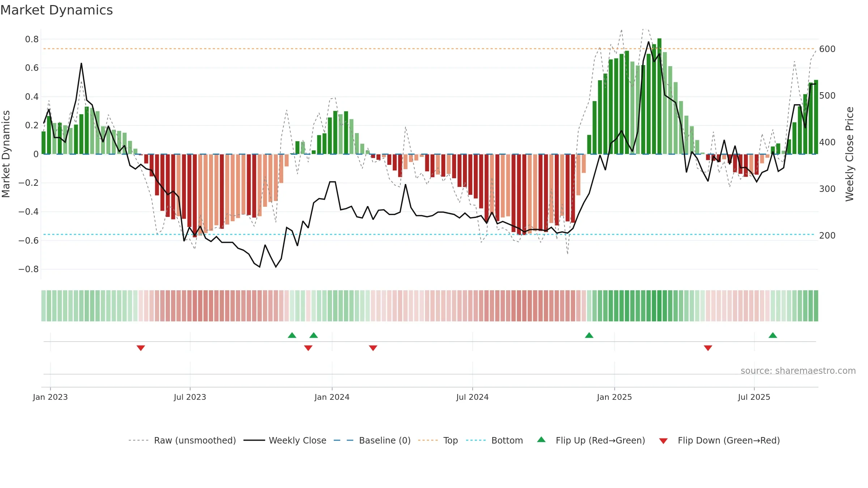Click the −0.2 left-axis tick label
The width and height of the screenshot is (868, 488).
pyautogui.click(x=29, y=183)
